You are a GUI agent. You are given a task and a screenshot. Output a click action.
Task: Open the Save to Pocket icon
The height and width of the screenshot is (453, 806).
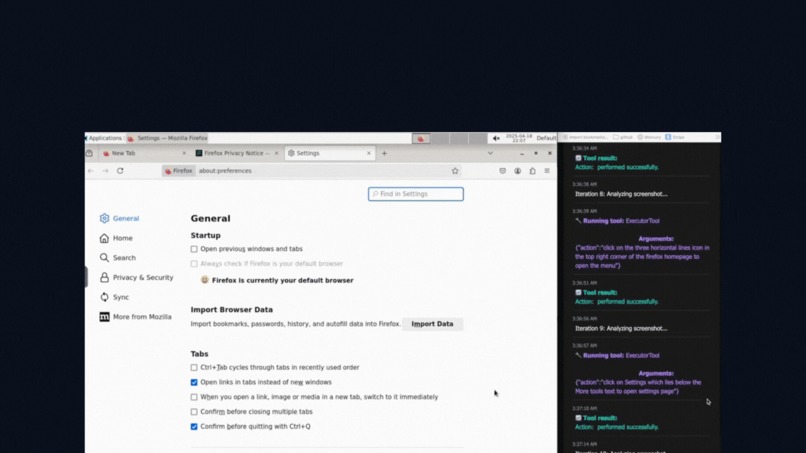(x=502, y=171)
